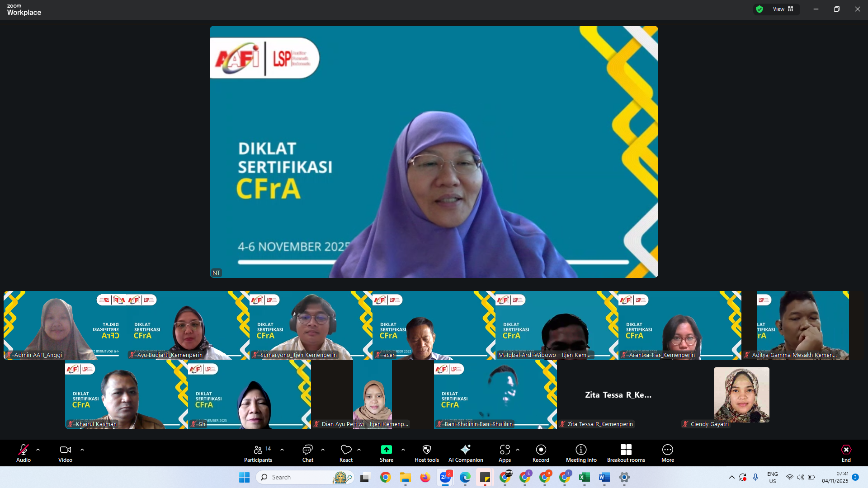Expand Share options caret

(x=403, y=450)
